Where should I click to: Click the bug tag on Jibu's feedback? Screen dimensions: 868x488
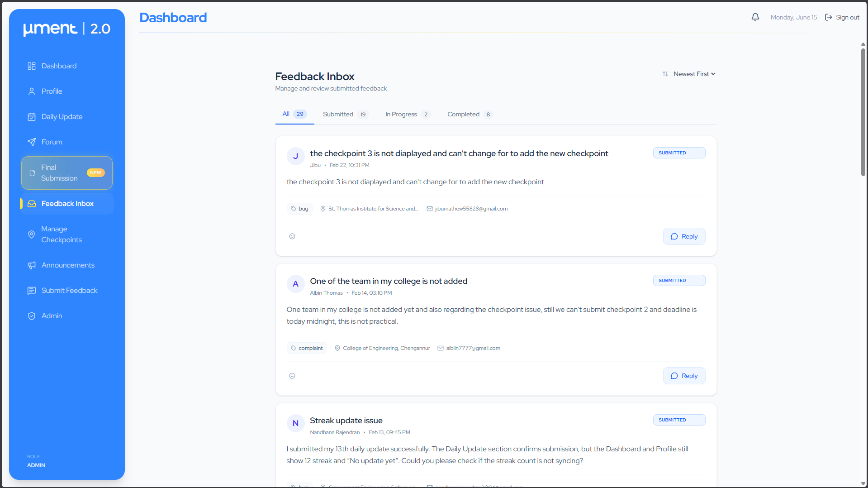pyautogui.click(x=299, y=209)
